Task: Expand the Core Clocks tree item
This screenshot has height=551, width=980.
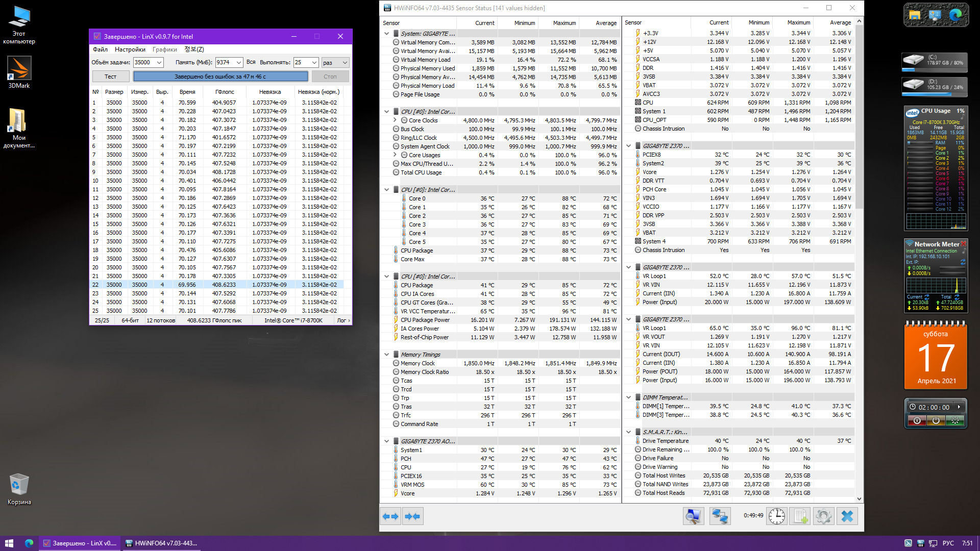Action: [x=395, y=120]
